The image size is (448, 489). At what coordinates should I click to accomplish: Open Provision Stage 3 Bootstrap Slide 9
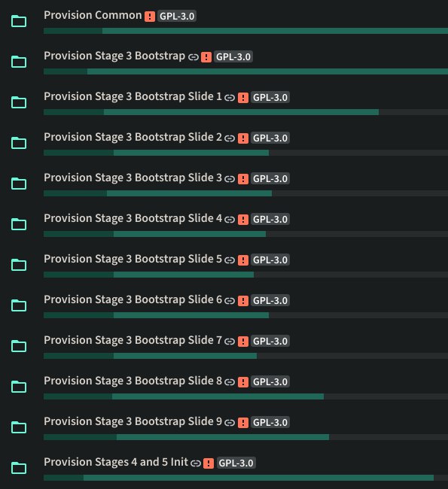[133, 421]
